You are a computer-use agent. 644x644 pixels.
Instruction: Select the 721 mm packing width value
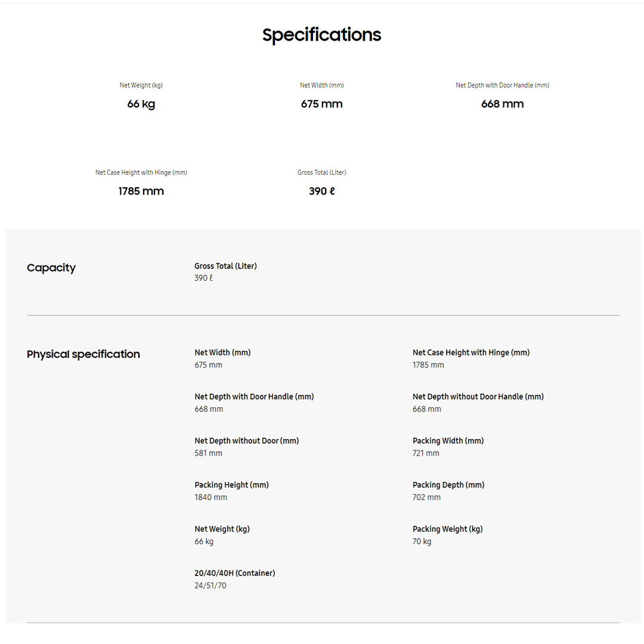coord(426,453)
